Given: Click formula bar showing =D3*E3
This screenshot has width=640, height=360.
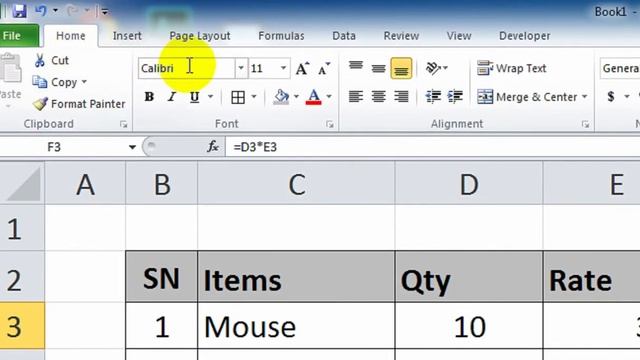Looking at the screenshot, I should [433, 147].
